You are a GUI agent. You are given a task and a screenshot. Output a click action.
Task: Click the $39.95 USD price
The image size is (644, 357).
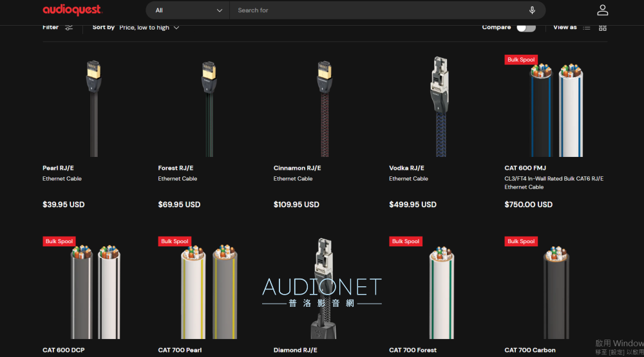[64, 205]
